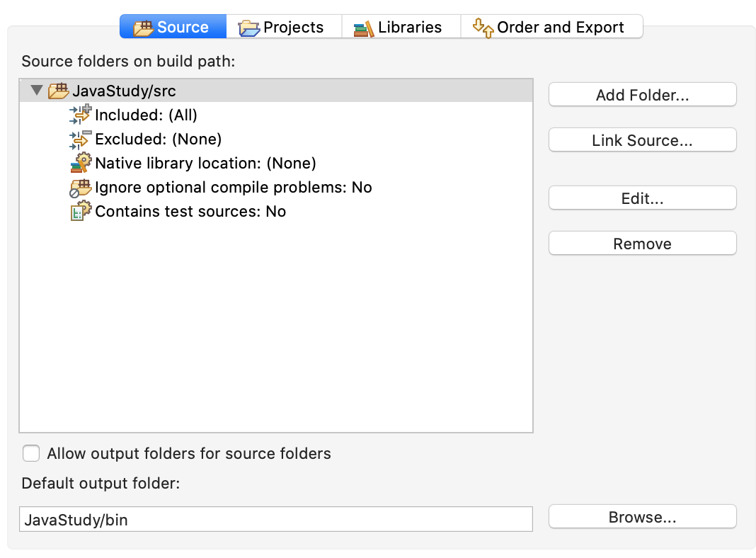
Task: Click the Order and Export arrows icon
Action: [x=483, y=28]
